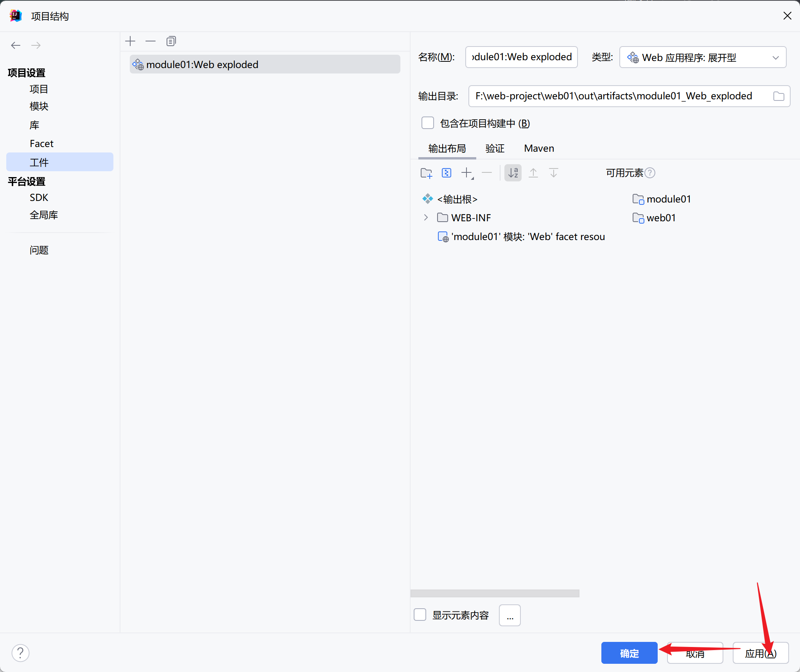Browse output directory folder icon
Image resolution: width=800 pixels, height=672 pixels.
tap(778, 96)
